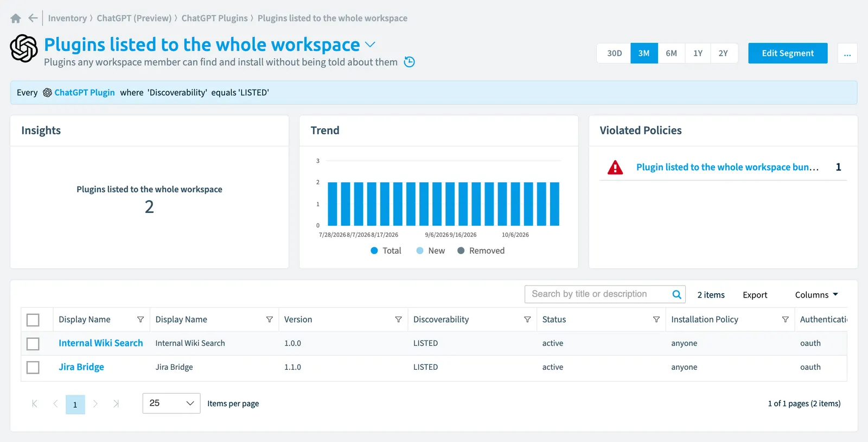Open the Installation Policy column filter
Image resolution: width=868 pixels, height=442 pixels.
coord(785,319)
